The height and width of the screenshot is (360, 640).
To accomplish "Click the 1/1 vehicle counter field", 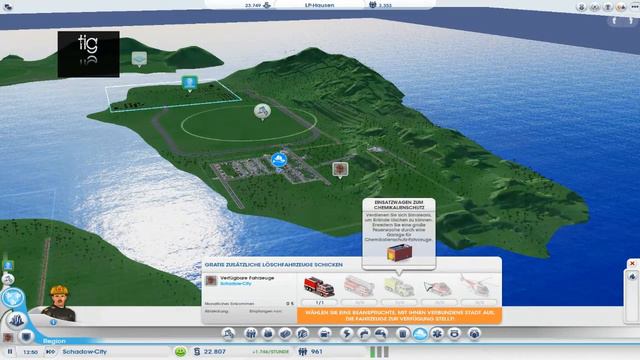I will [320, 302].
